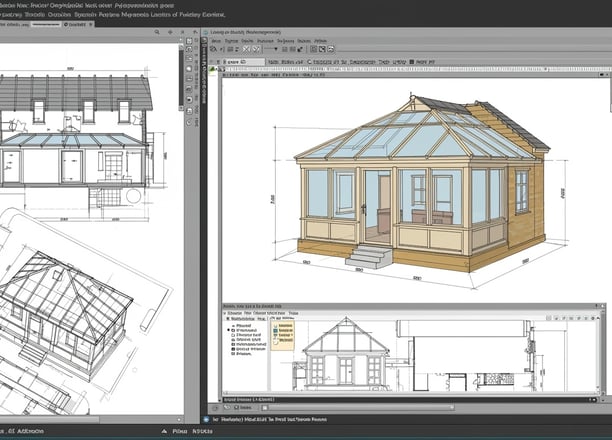Collapse the chevron at bottom panel's menu row
This screenshot has height=440, width=612.
pos(225,313)
